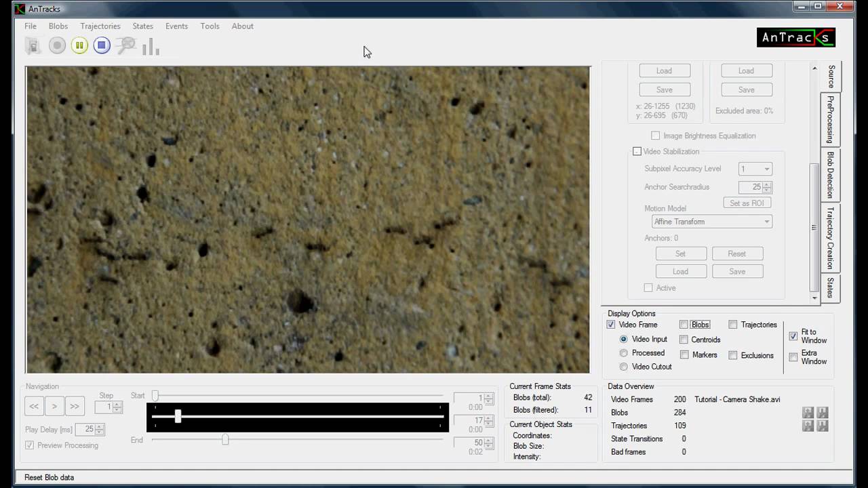Image resolution: width=868 pixels, height=488 pixels.
Task: Click the ant video frame preview
Action: (308, 220)
